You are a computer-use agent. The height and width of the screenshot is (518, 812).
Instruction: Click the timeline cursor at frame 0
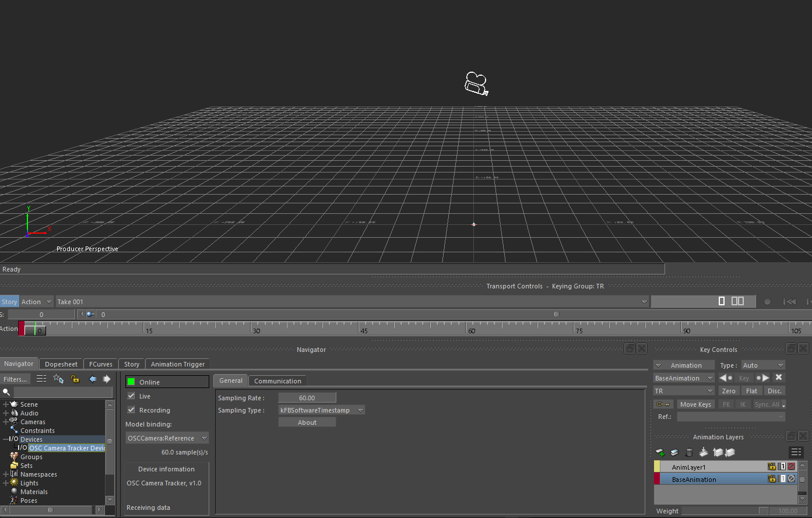pos(35,329)
